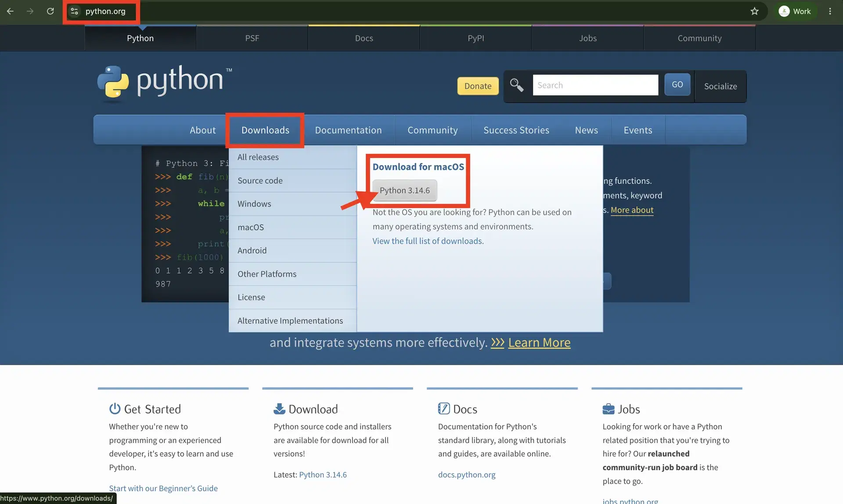The height and width of the screenshot is (504, 843).
Task: Open the Community main navigation menu
Action: tap(432, 130)
